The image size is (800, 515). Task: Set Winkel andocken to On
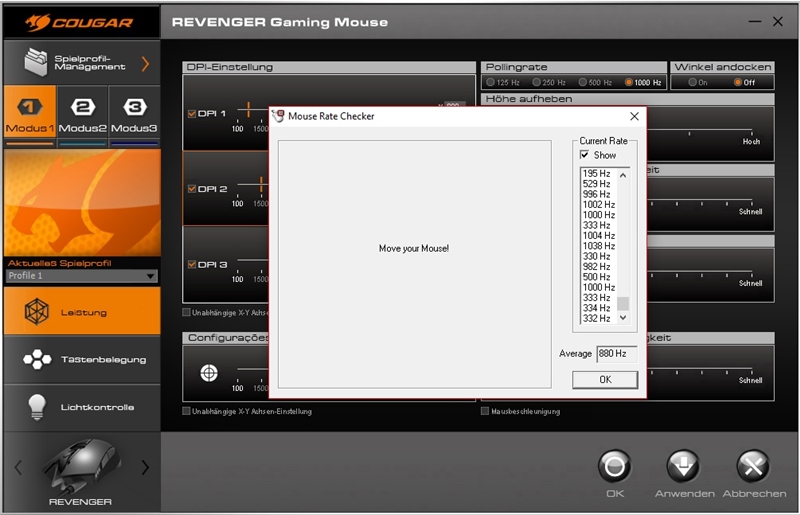[692, 82]
